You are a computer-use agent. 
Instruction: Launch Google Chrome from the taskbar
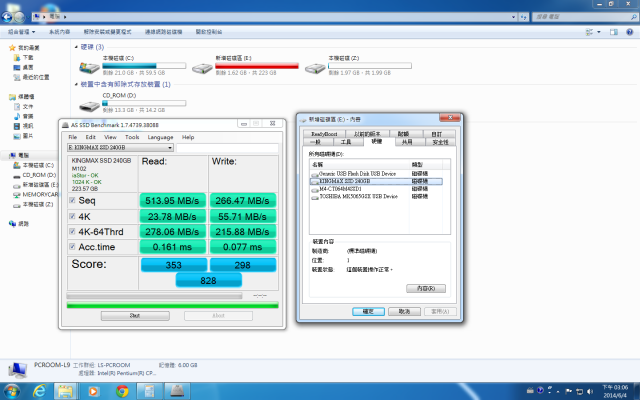click(122, 391)
